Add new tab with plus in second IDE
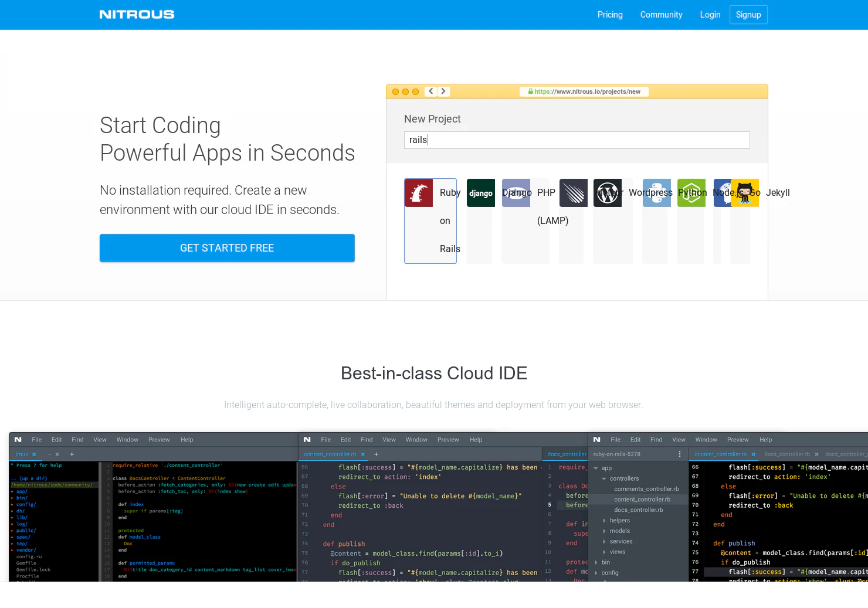Image resolution: width=868 pixels, height=608 pixels. [x=377, y=454]
